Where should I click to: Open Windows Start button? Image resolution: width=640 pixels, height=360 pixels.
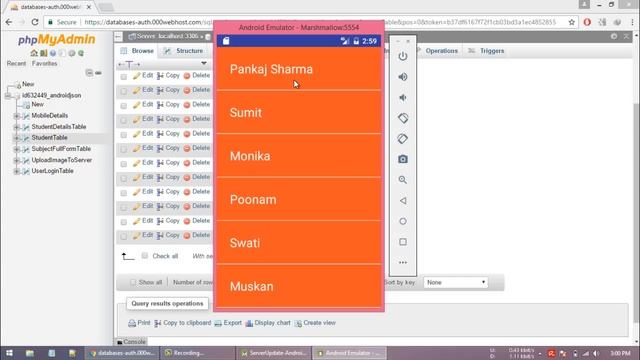click(x=9, y=353)
